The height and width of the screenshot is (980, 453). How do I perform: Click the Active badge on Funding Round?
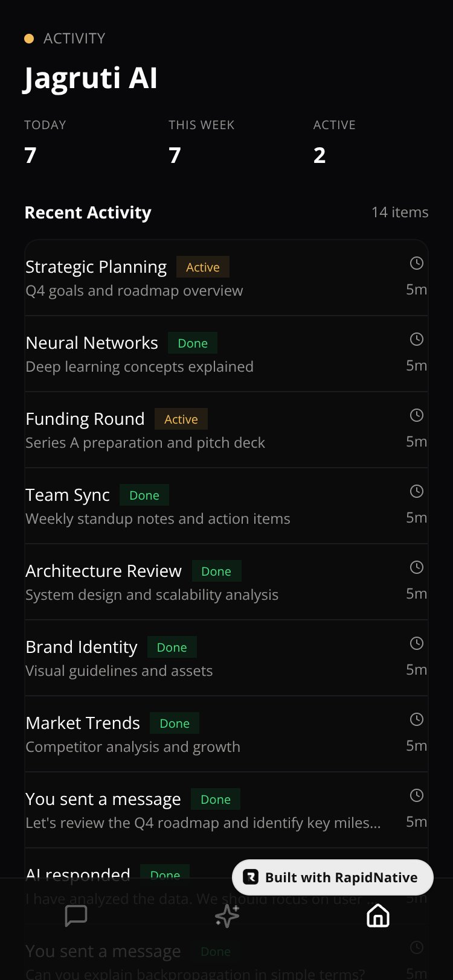pos(181,419)
